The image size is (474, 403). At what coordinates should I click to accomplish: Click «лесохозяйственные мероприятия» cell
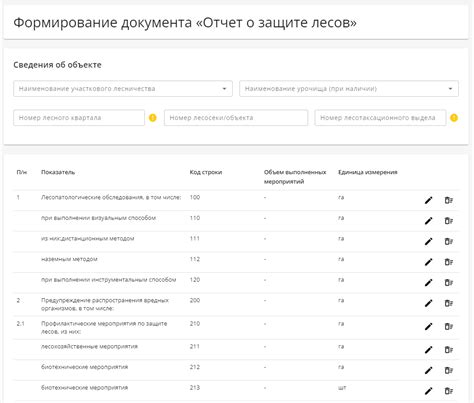click(89, 347)
